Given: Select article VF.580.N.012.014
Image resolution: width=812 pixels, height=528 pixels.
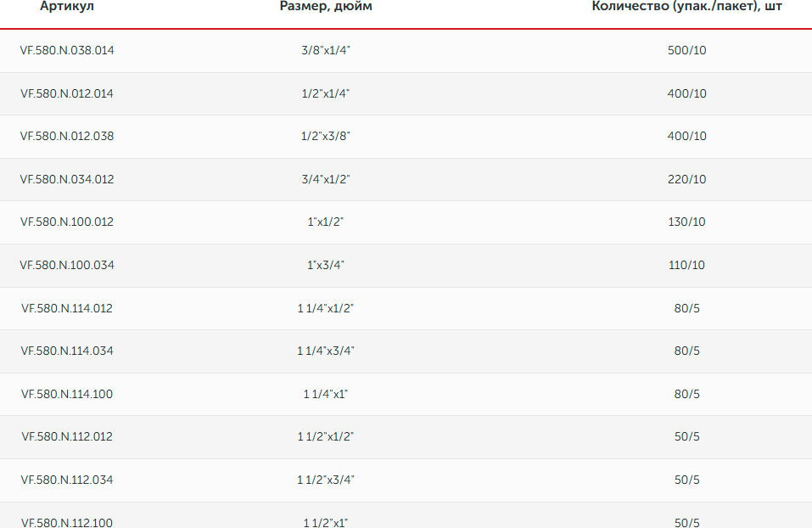Looking at the screenshot, I should click(67, 93).
